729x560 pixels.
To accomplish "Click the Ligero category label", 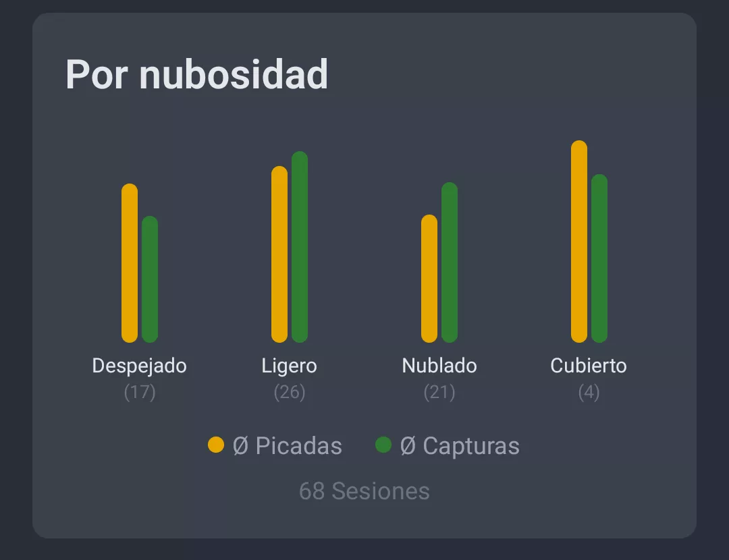I will [x=289, y=366].
